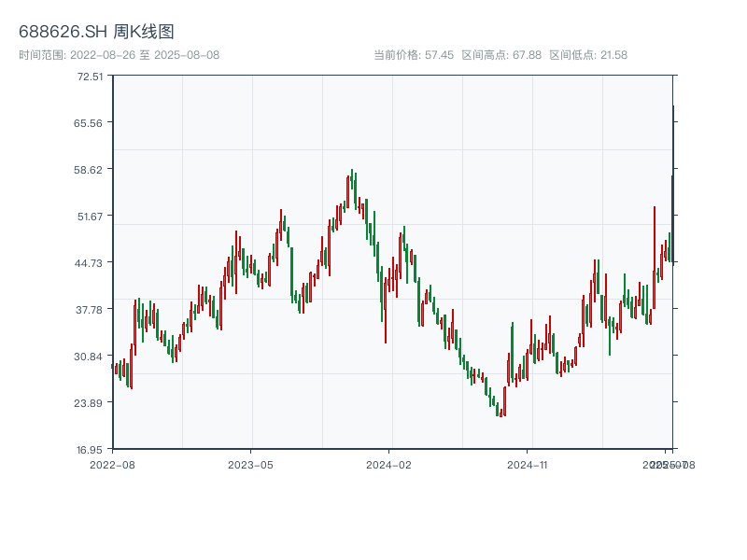Click the y-axis value 37.78

[90, 310]
